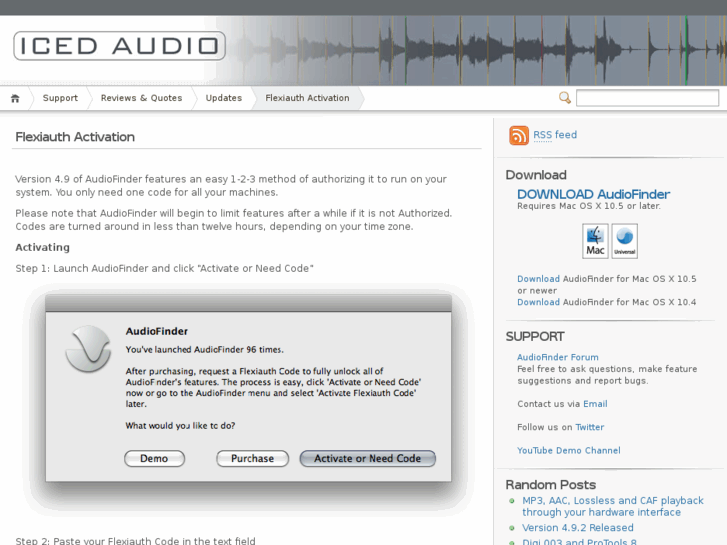Click the 'You've launched AudioFinder 96 times' text

click(204, 350)
